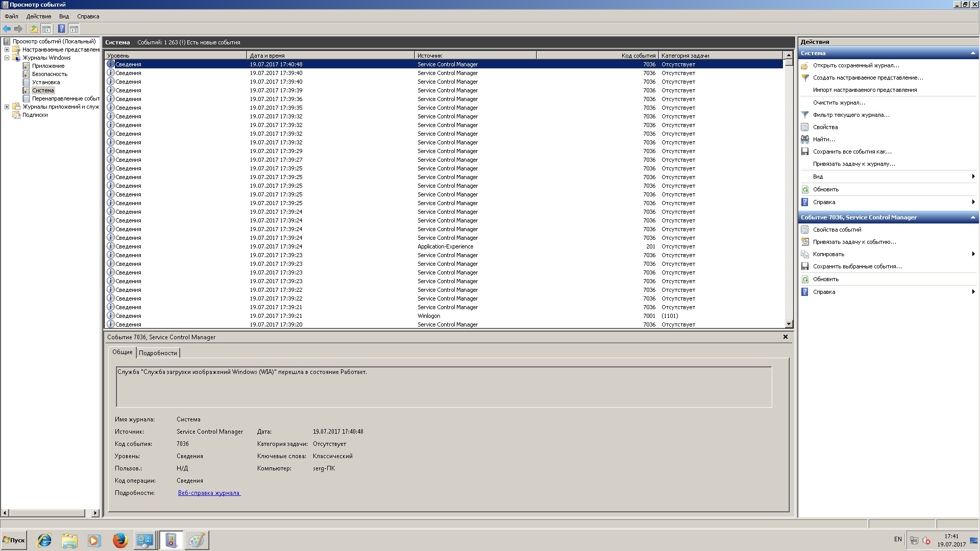
Task: Click the tree pane scroll right arrow
Action: [x=95, y=513]
